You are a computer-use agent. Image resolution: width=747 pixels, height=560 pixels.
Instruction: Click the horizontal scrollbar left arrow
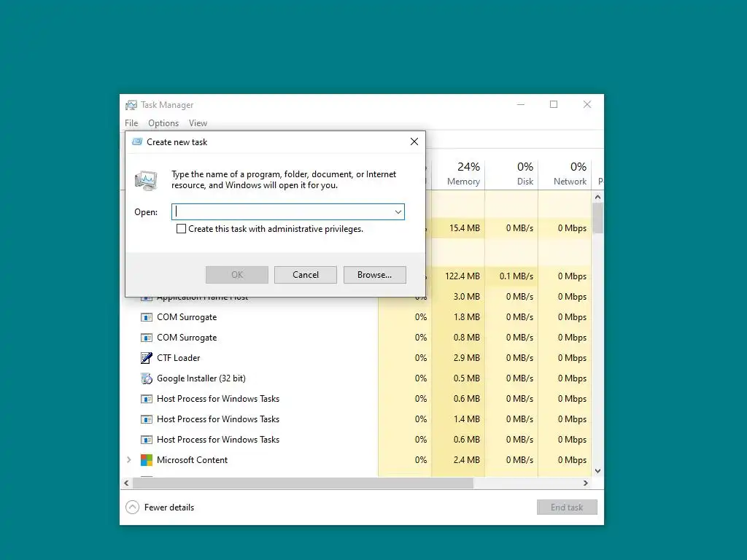[x=126, y=483]
